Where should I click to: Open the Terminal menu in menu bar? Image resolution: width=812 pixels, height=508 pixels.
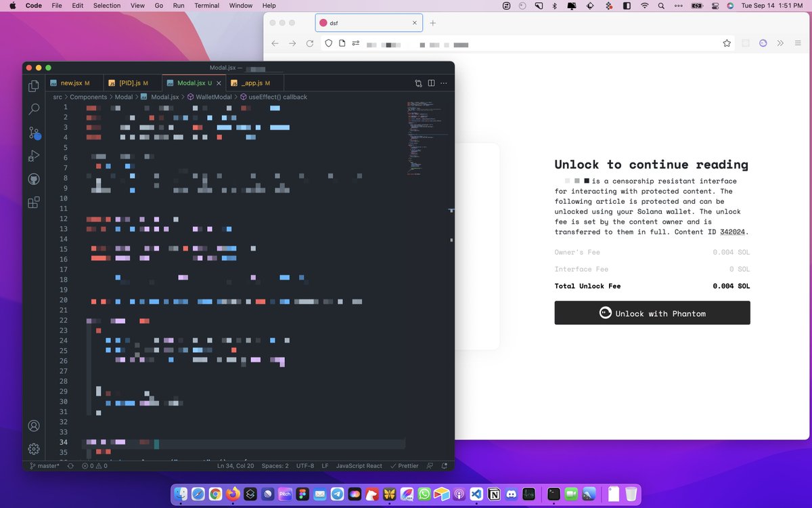206,5
